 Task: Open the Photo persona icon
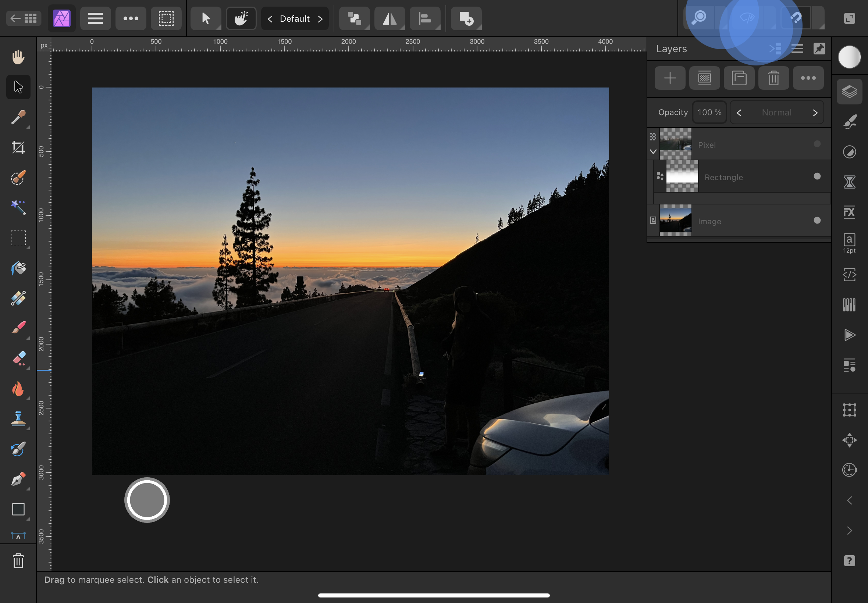point(61,18)
